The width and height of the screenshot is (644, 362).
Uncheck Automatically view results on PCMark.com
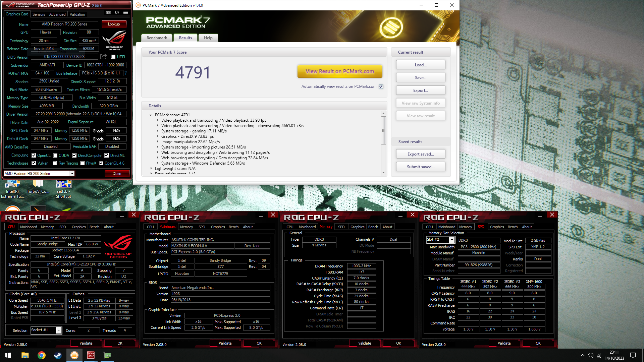coord(381,86)
